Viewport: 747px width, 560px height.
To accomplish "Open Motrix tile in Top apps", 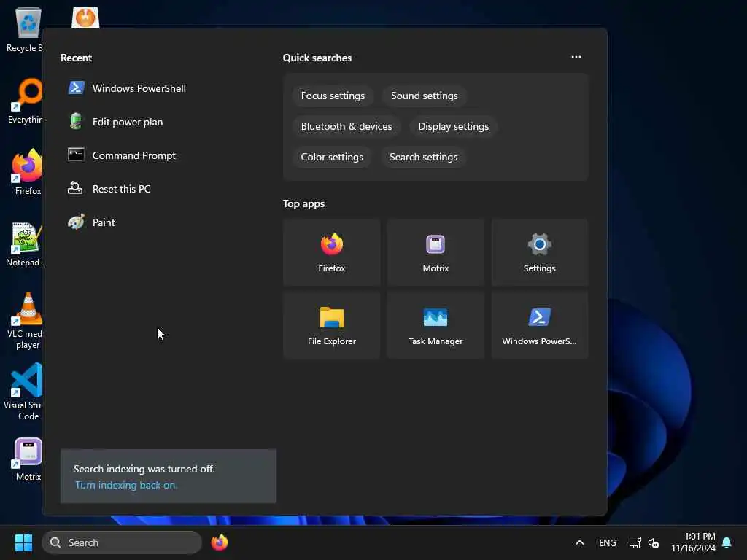I will tap(436, 252).
